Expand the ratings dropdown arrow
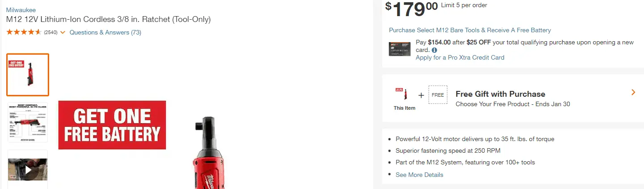This screenshot has height=189, width=644. (63, 32)
